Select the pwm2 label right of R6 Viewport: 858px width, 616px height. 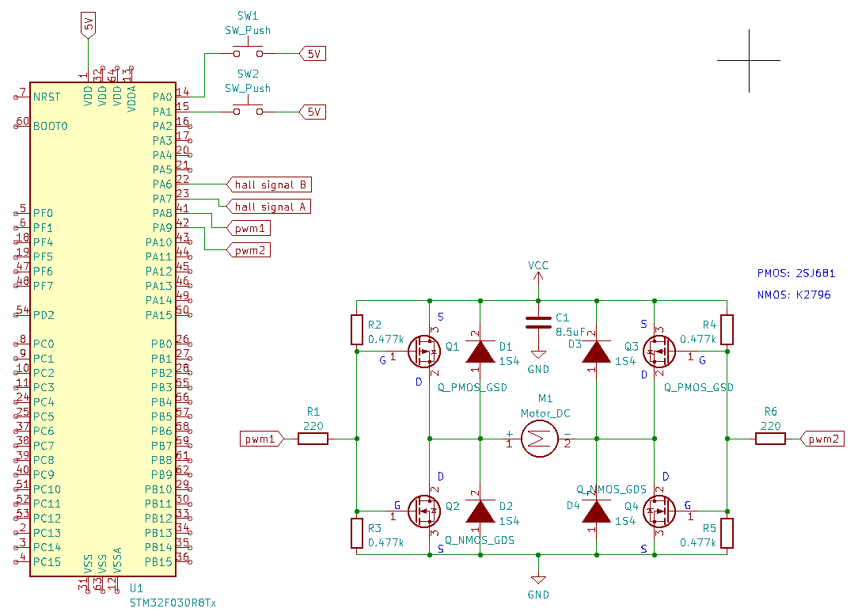[x=822, y=439]
